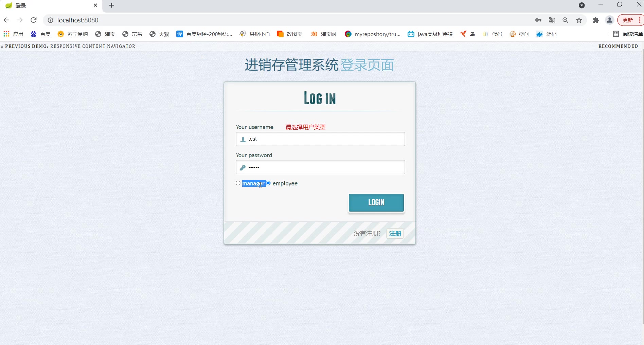The height and width of the screenshot is (345, 644).
Task: Select the manager radio button
Action: coord(238,183)
